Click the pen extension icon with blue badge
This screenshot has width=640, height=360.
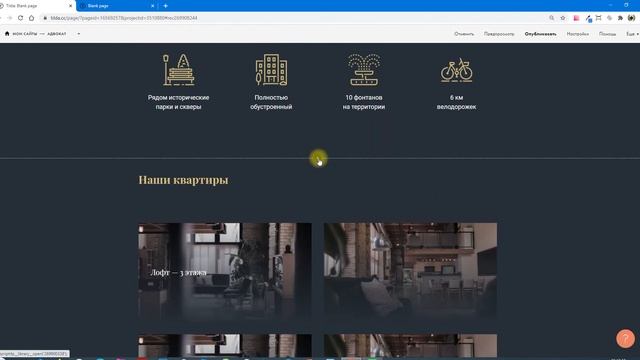coord(588,18)
